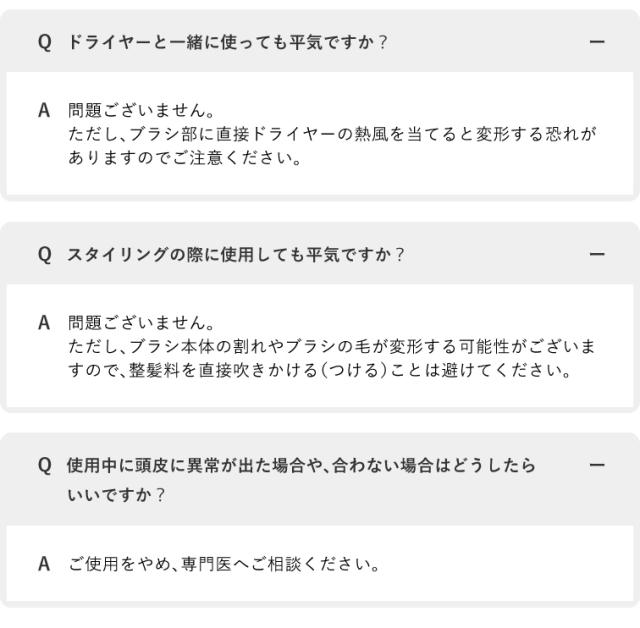
Task: Toggle the question スタイリングの際に使用しても平気ですか?
Action: pos(235,254)
